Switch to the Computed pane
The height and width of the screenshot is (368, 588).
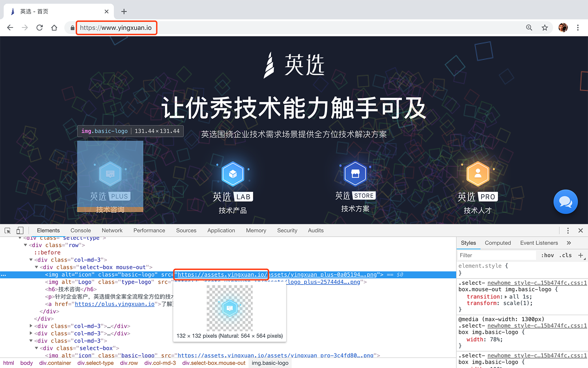coord(498,243)
